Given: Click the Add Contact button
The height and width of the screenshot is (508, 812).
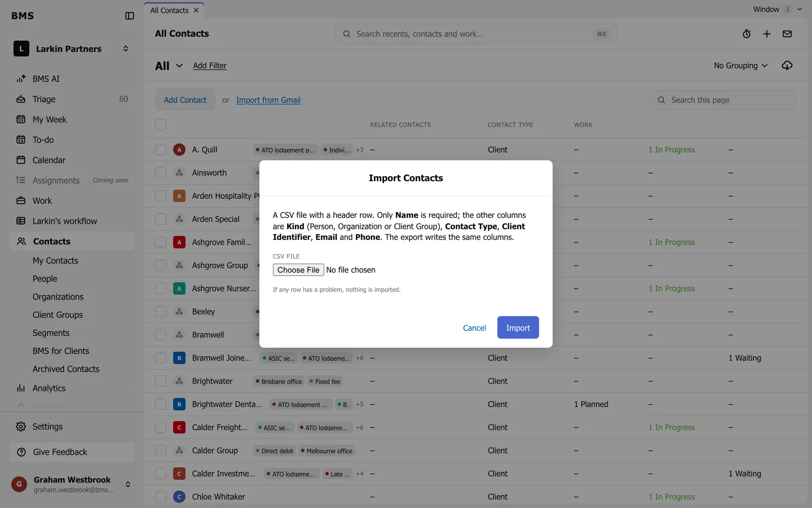Looking at the screenshot, I should [185, 100].
